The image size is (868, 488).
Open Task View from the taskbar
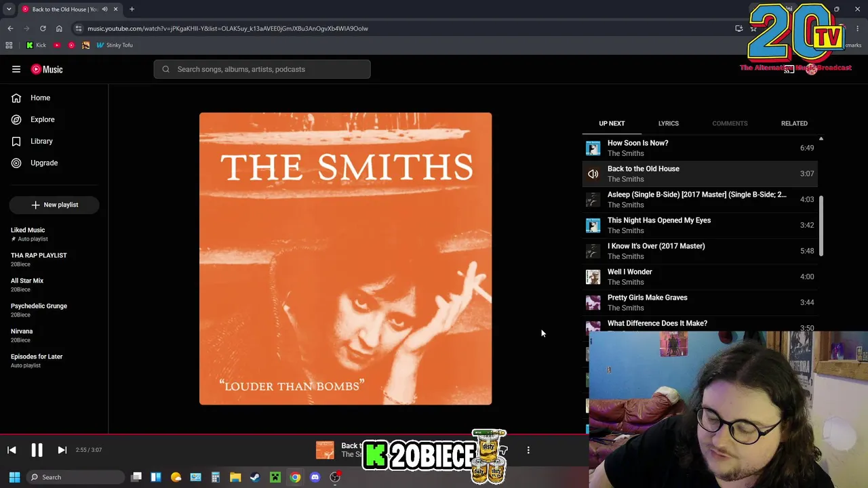(136, 477)
